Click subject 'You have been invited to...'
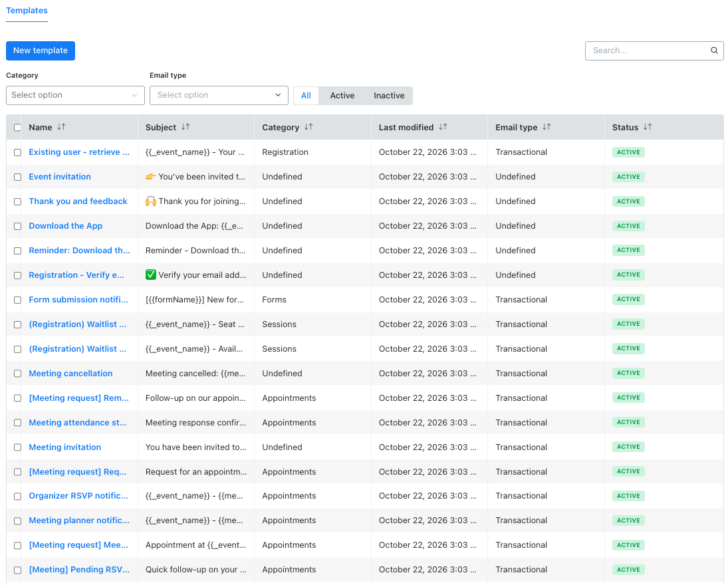This screenshot has width=728, height=585. 196,447
